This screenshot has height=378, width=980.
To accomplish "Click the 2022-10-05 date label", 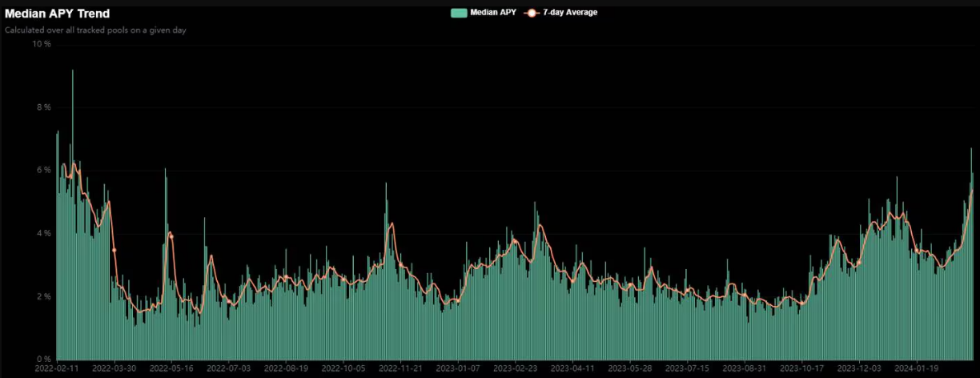I will [x=343, y=369].
